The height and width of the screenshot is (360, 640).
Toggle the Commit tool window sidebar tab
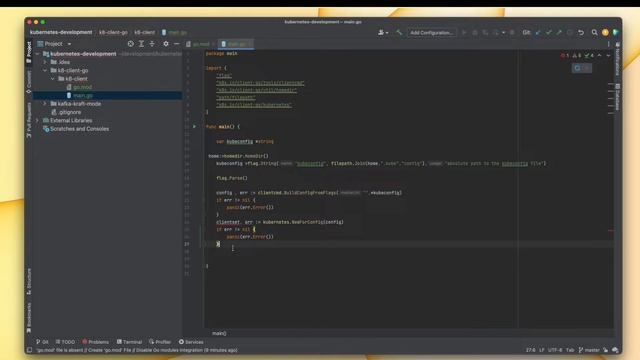[x=29, y=82]
